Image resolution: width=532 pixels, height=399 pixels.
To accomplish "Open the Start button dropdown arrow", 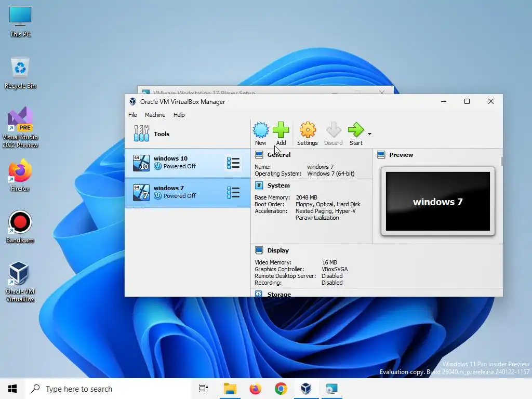I will (369, 134).
